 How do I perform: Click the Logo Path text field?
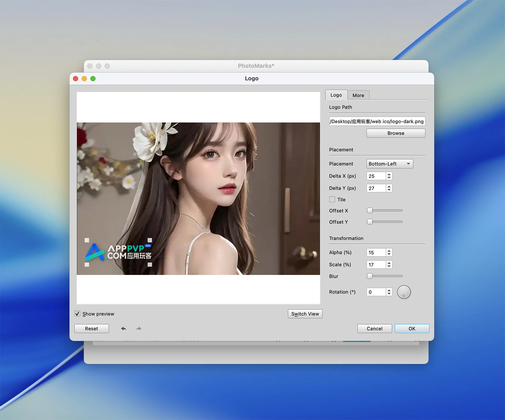pyautogui.click(x=377, y=121)
